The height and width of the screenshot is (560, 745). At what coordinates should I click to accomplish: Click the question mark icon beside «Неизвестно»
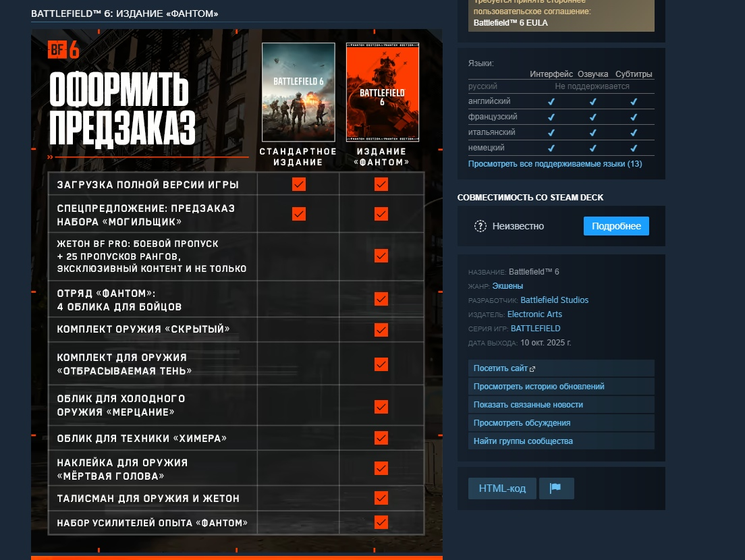[480, 226]
